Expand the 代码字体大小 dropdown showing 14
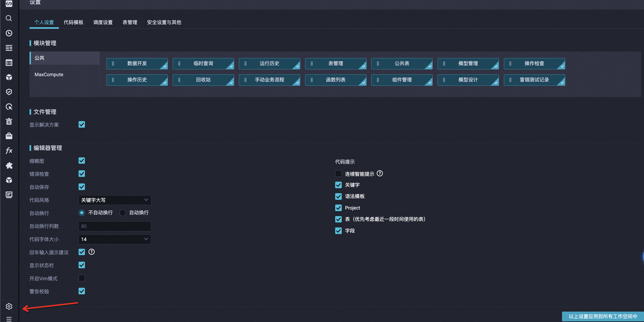The height and width of the screenshot is (322, 644). (x=114, y=239)
